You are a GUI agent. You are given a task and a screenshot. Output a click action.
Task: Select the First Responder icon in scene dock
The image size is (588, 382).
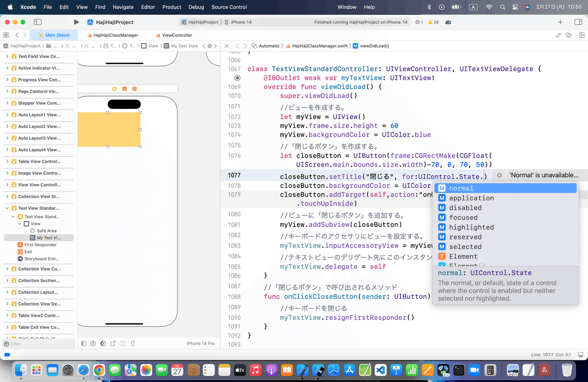pyautogui.click(x=124, y=89)
